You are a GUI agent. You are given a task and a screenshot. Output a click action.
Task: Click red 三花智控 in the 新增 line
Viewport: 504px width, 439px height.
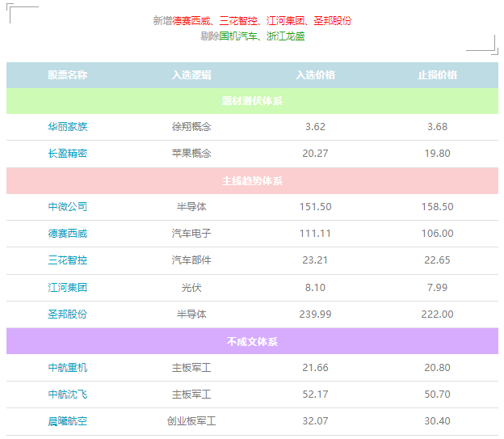(x=238, y=21)
